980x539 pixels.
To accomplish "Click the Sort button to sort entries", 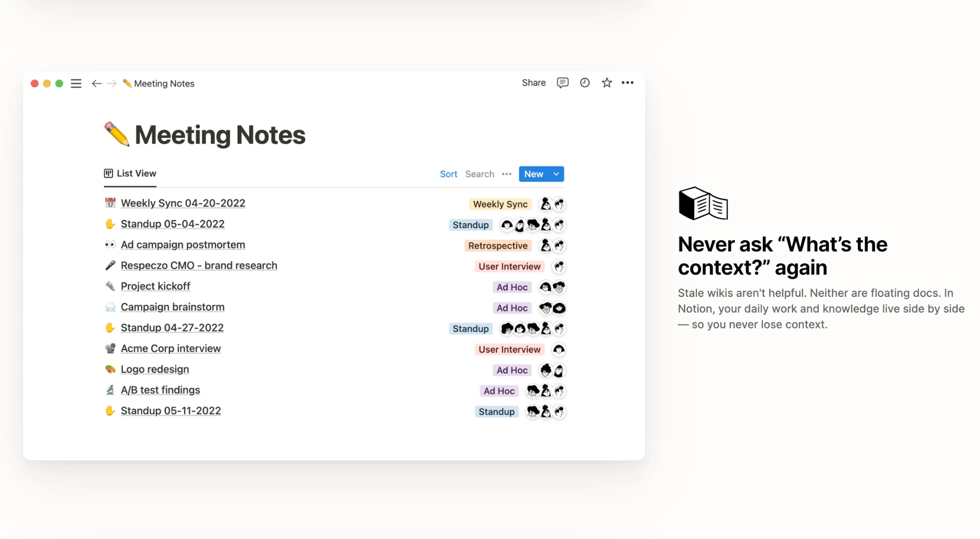I will click(448, 173).
